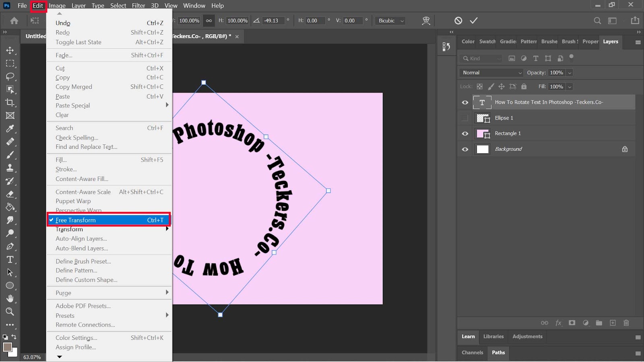The height and width of the screenshot is (362, 644).
Task: Open the Bicubic interpolation dropdown
Action: (390, 21)
